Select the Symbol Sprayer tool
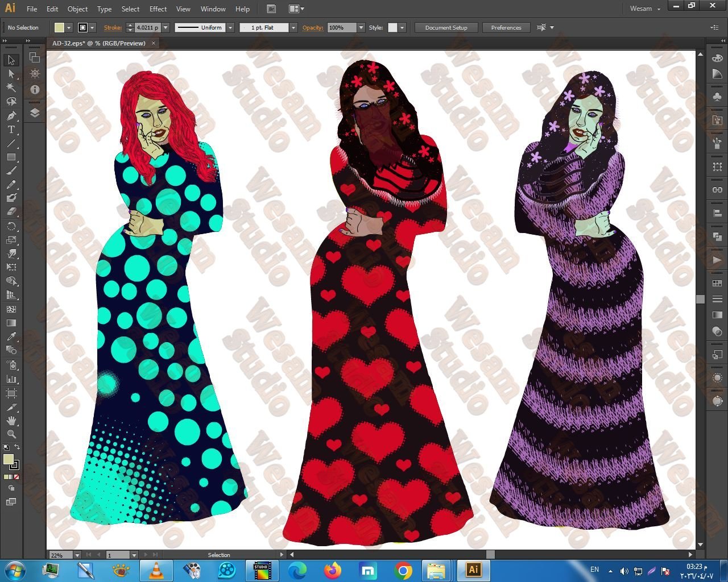The image size is (728, 582). [11, 365]
